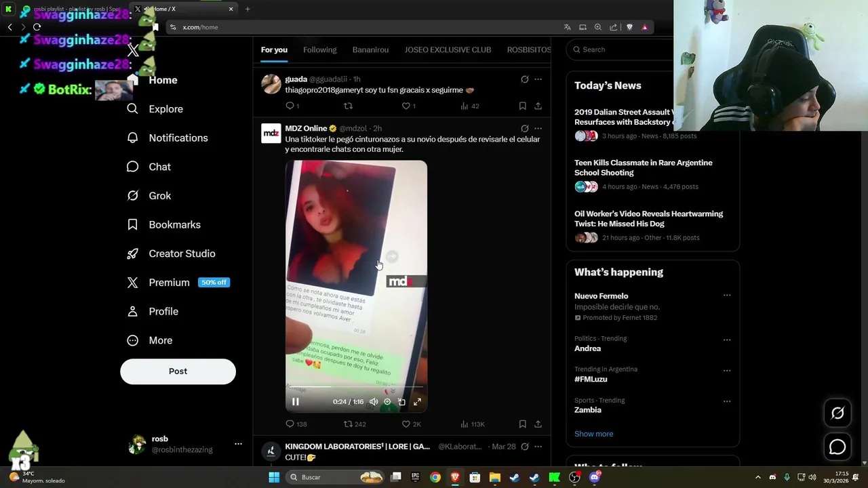Open Profile from the left sidebar
This screenshot has height=488, width=868.
pos(153,311)
